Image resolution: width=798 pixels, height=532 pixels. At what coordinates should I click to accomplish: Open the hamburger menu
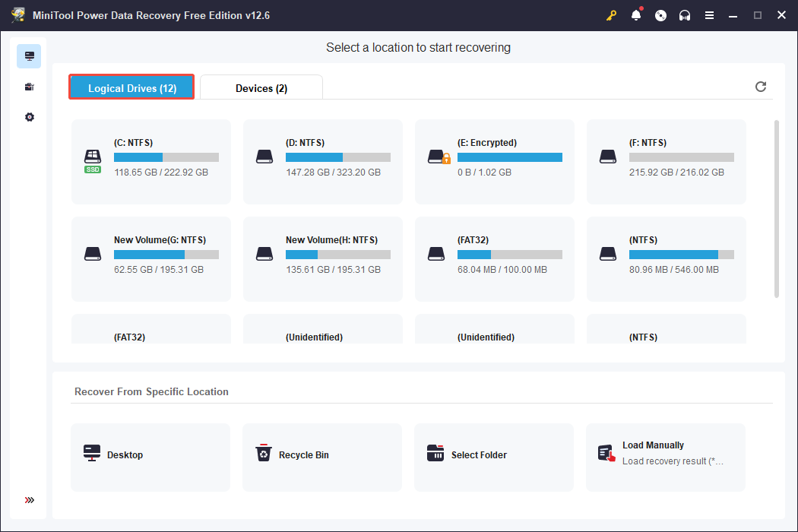coord(709,14)
